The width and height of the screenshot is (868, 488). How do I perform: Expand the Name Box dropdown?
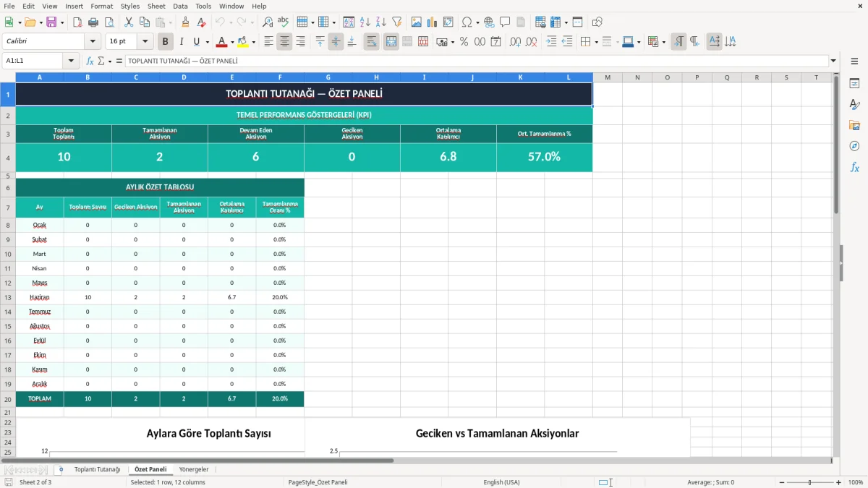pyautogui.click(x=71, y=61)
